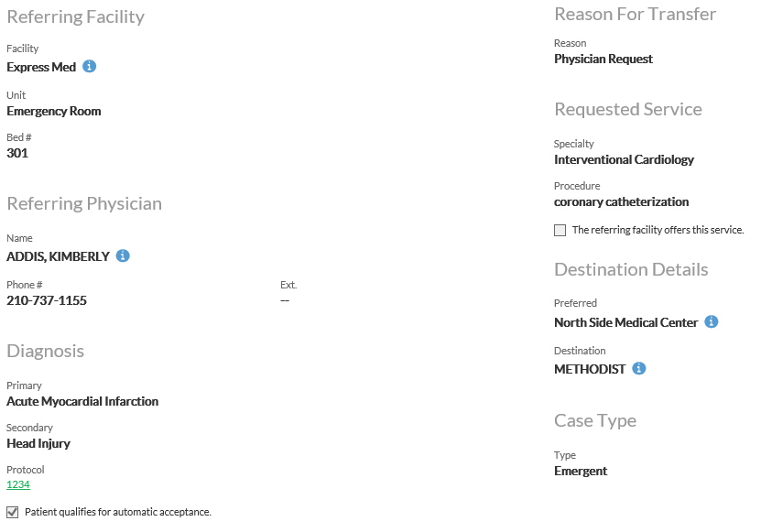761x532 pixels.
Task: Click the info icon beside METHODIST
Action: [x=639, y=369]
